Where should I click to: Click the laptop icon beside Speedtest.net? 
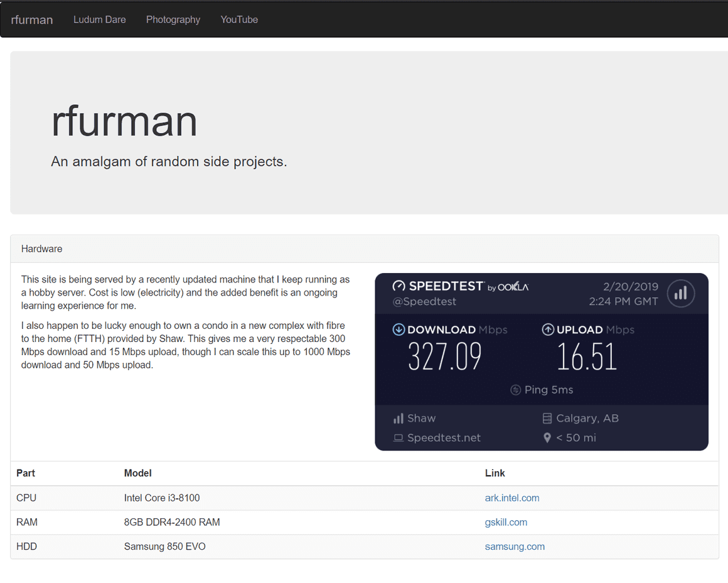click(x=398, y=438)
